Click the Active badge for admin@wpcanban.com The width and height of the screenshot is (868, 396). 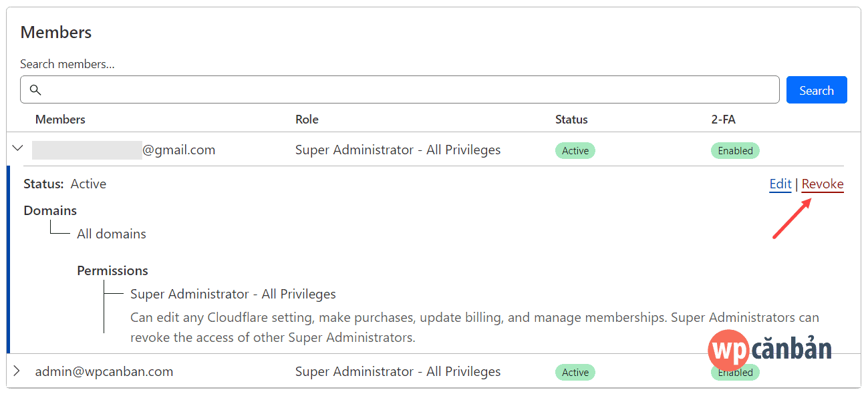click(575, 373)
